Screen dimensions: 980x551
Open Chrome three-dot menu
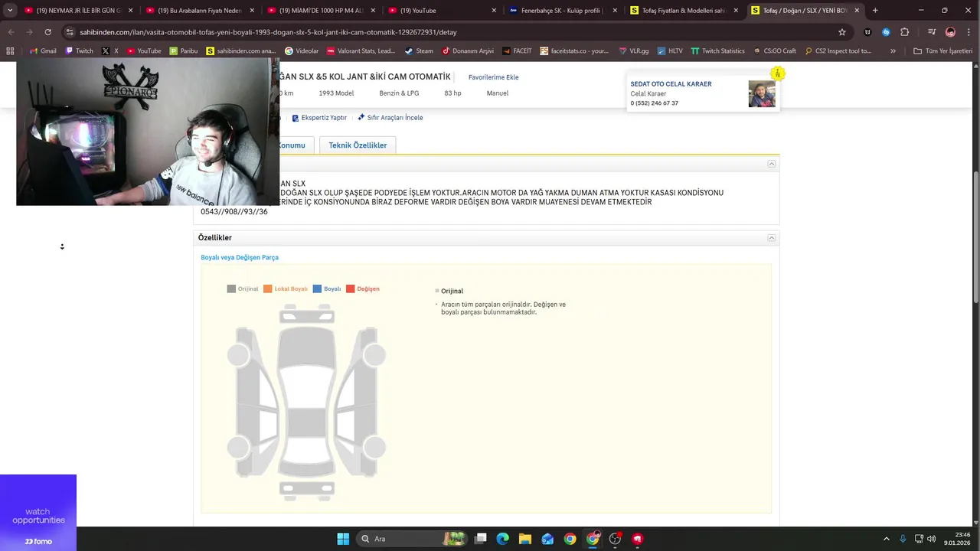click(969, 32)
